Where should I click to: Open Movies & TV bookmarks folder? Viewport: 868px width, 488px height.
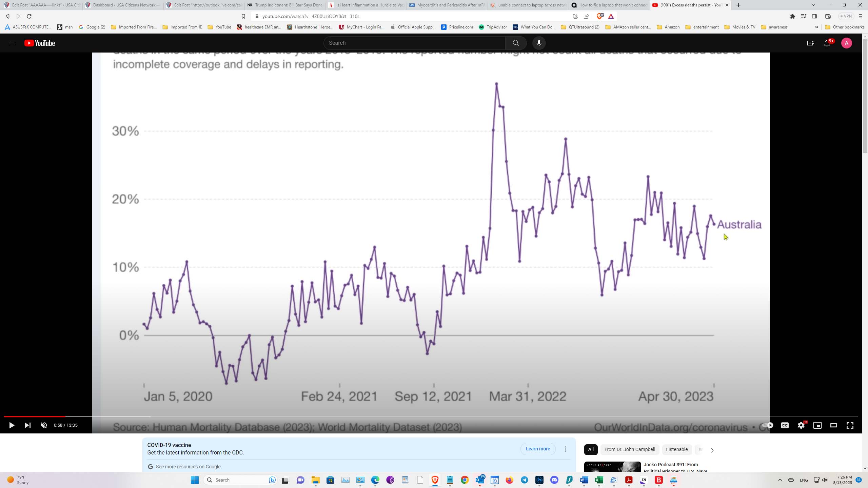coord(739,27)
